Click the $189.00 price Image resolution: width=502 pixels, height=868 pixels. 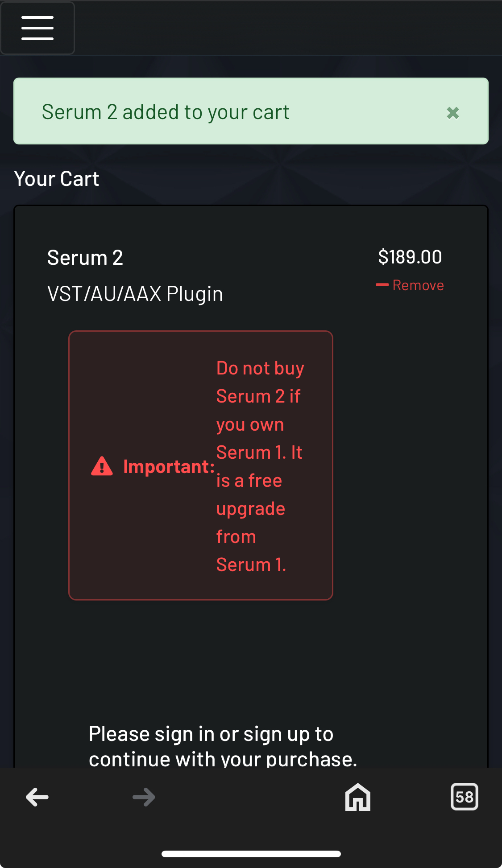pyautogui.click(x=410, y=257)
